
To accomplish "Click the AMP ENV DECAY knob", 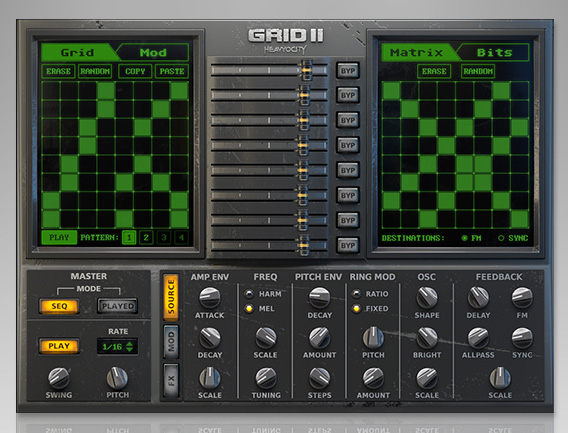I will pyautogui.click(x=210, y=338).
